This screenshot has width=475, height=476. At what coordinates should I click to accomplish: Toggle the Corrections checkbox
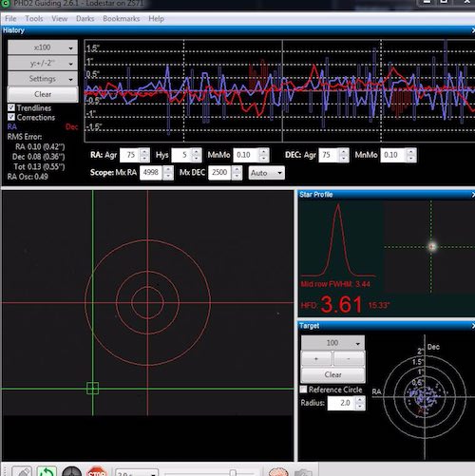pos(11,117)
